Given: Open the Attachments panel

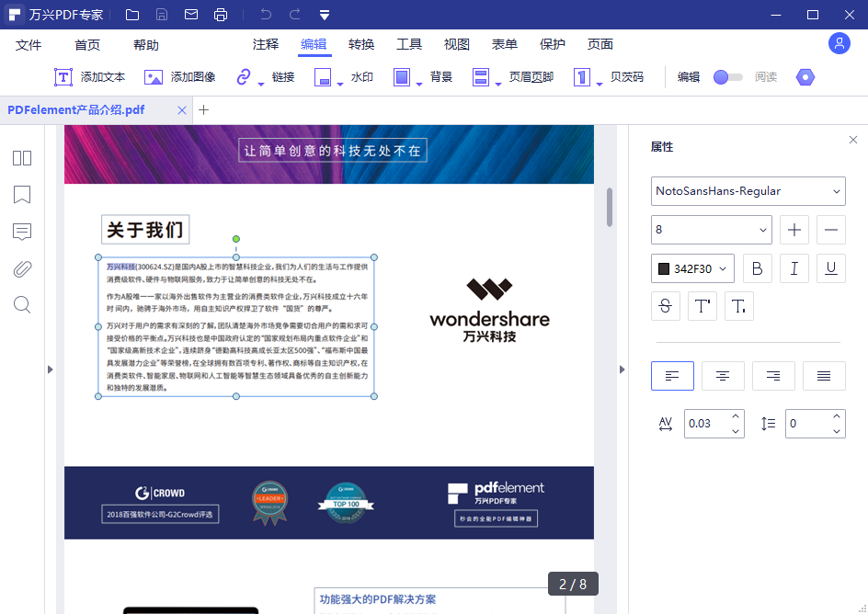Looking at the screenshot, I should click(x=22, y=268).
